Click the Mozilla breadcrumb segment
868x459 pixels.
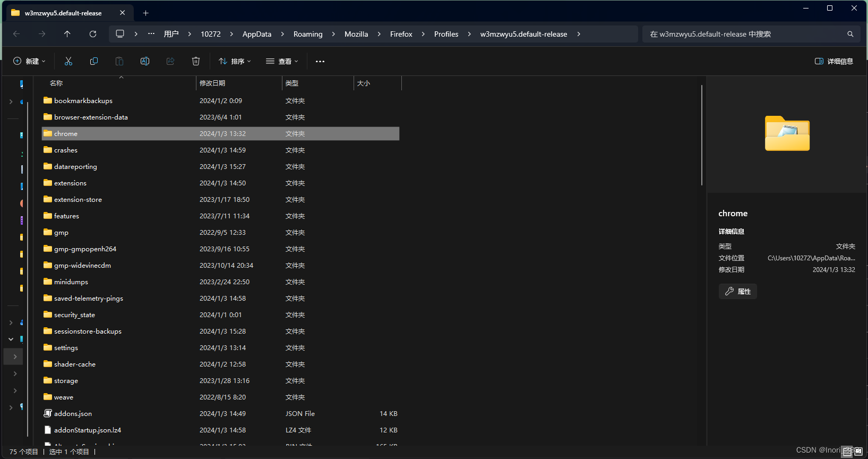pos(356,34)
